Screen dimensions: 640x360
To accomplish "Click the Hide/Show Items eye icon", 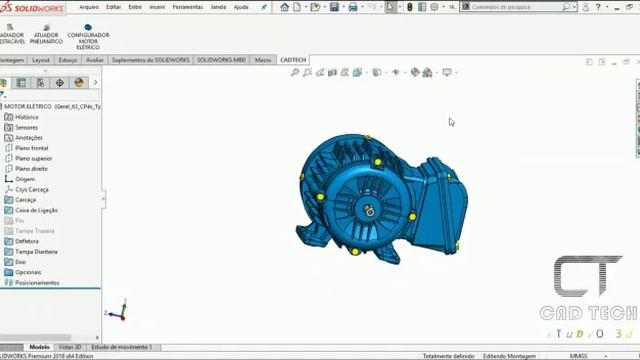I will 396,73.
